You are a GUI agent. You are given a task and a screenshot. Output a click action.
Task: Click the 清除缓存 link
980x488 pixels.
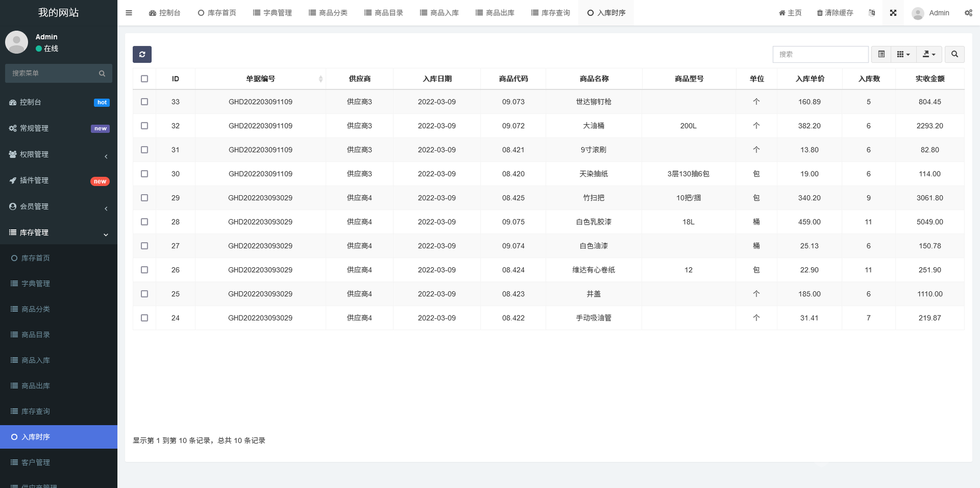click(x=835, y=12)
